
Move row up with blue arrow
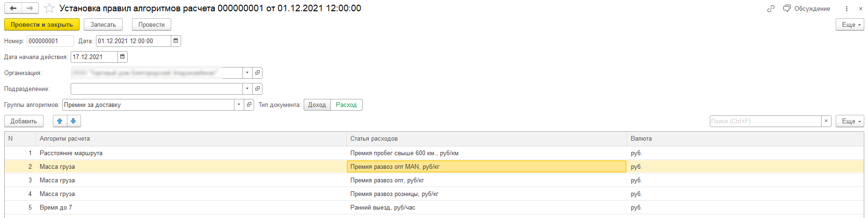tap(59, 121)
